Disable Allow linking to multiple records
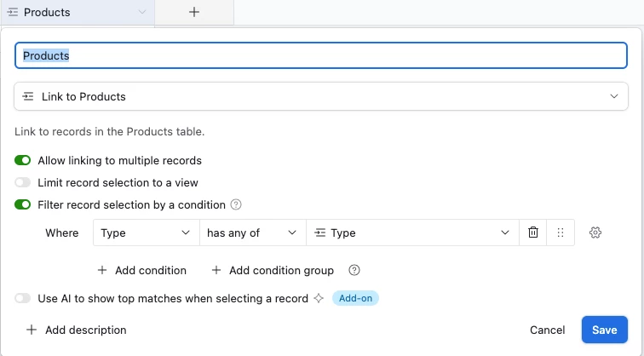This screenshot has width=644, height=356. click(x=23, y=160)
